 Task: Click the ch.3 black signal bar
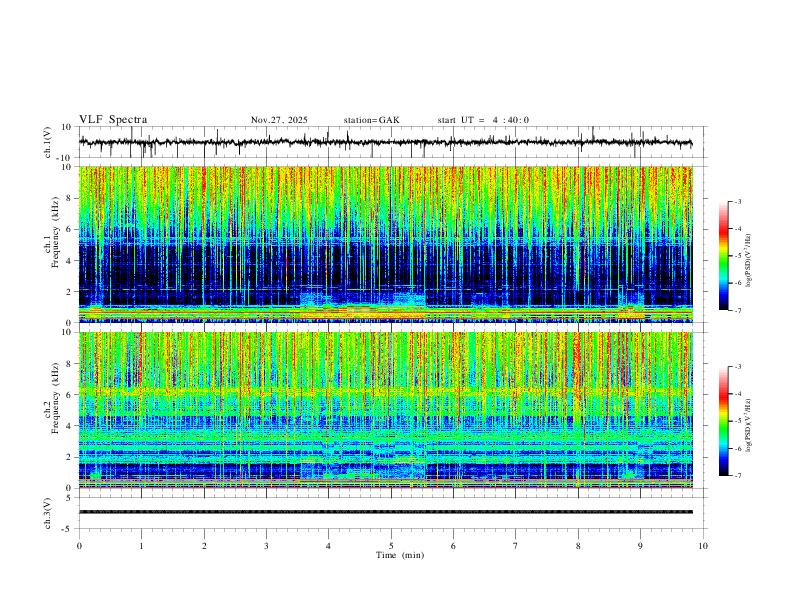coord(386,512)
